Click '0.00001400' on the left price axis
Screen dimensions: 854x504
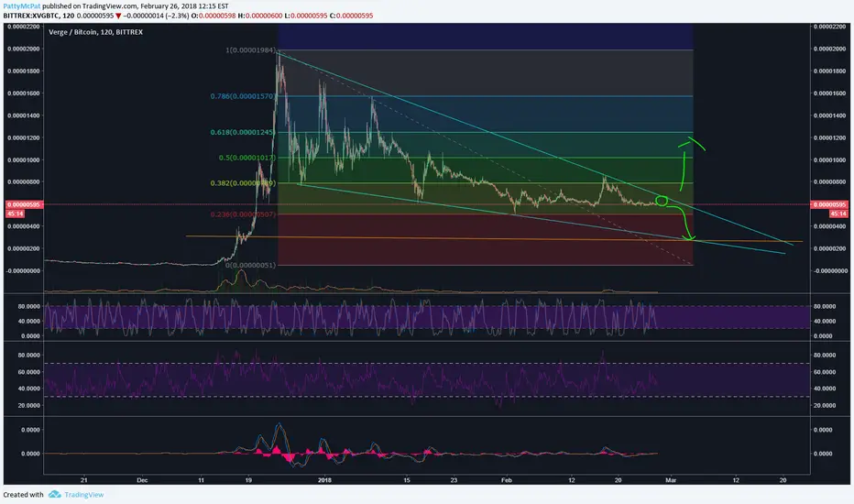(24, 115)
